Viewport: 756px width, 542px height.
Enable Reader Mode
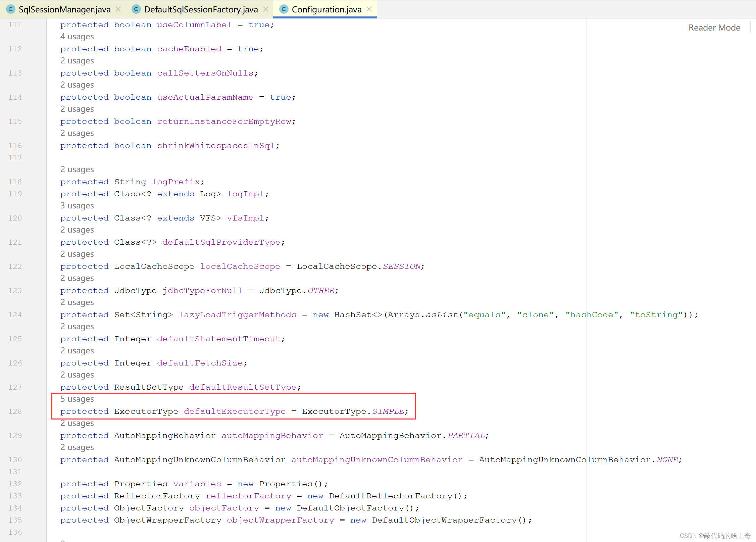[x=714, y=28]
